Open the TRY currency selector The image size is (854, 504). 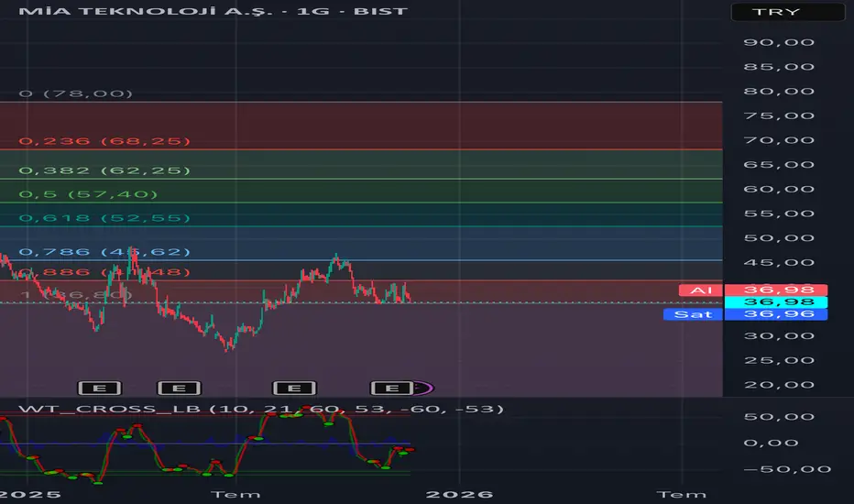pos(787,12)
